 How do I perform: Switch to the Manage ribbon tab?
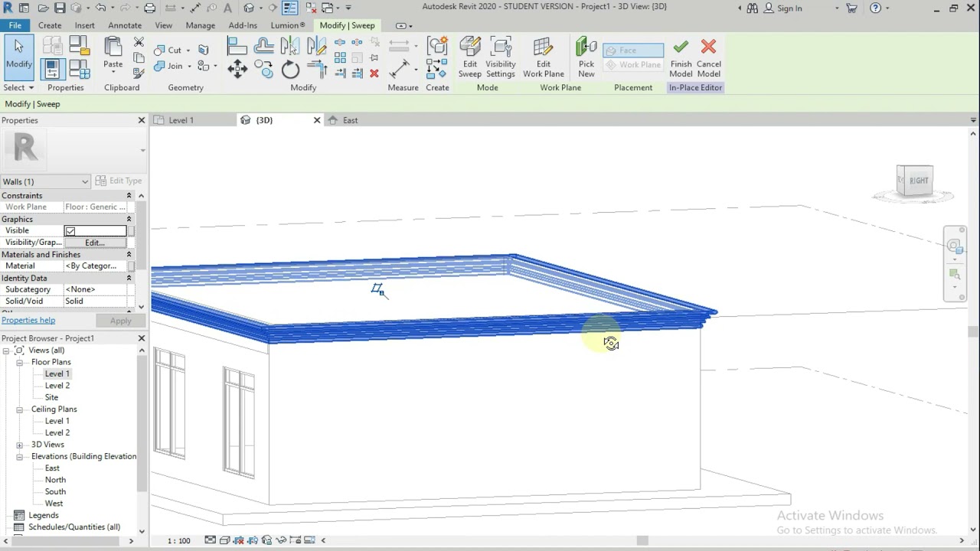point(200,25)
